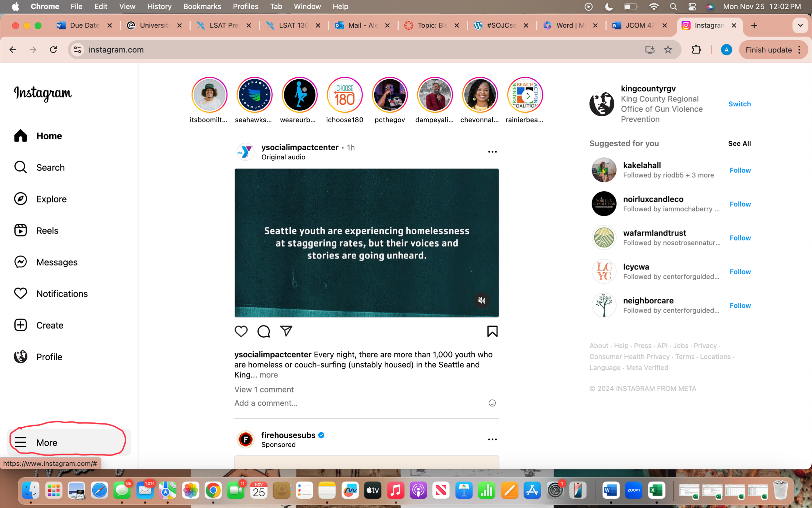The width and height of the screenshot is (812, 508).
Task: Click the Instagram logo in the sidebar
Action: [x=43, y=93]
